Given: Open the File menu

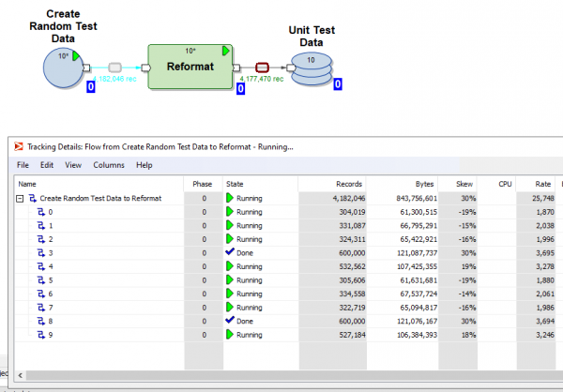Looking at the screenshot, I should (x=23, y=165).
